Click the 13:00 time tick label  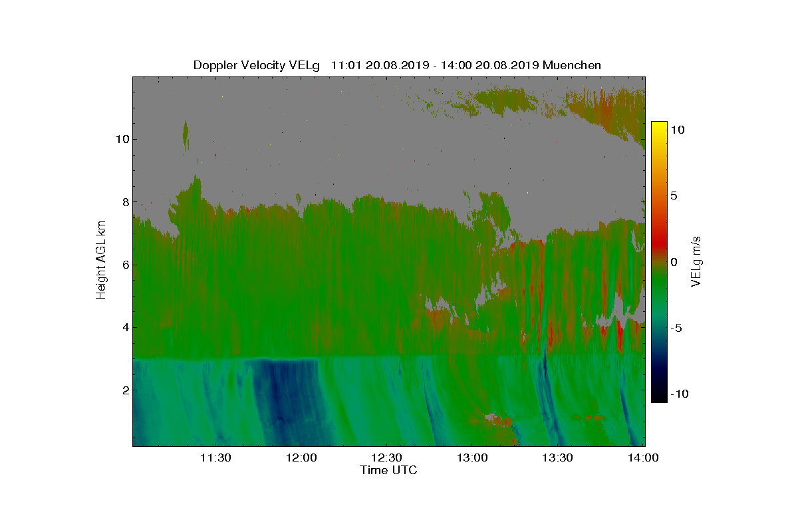(x=472, y=458)
